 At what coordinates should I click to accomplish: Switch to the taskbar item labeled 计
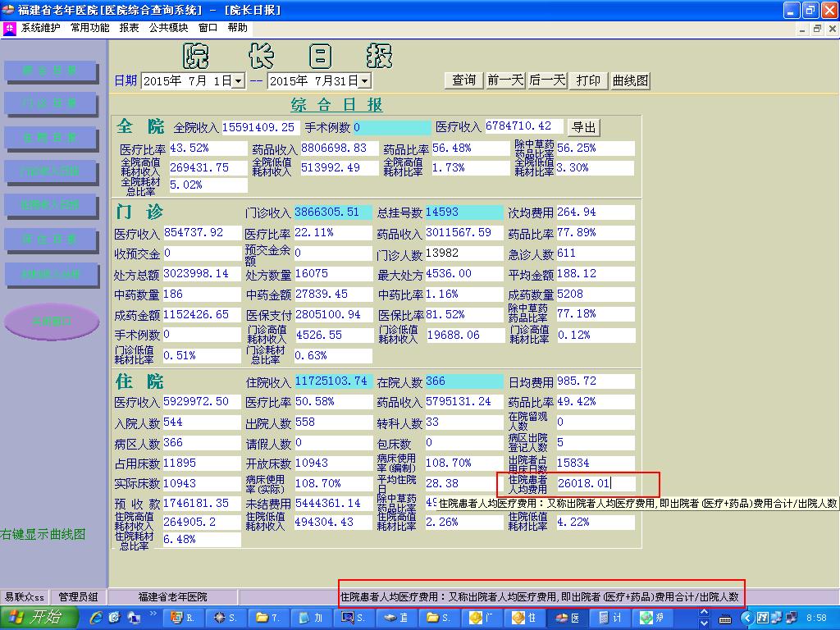point(610,618)
